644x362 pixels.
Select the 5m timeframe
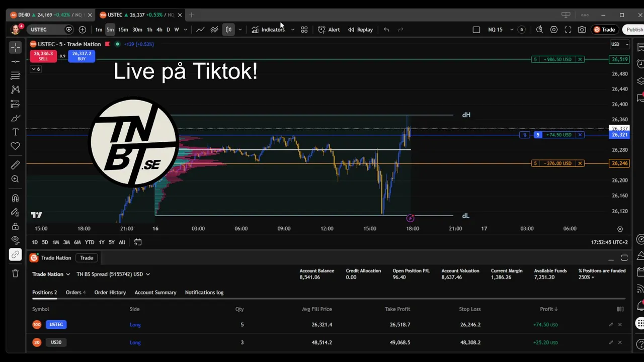[110, 30]
